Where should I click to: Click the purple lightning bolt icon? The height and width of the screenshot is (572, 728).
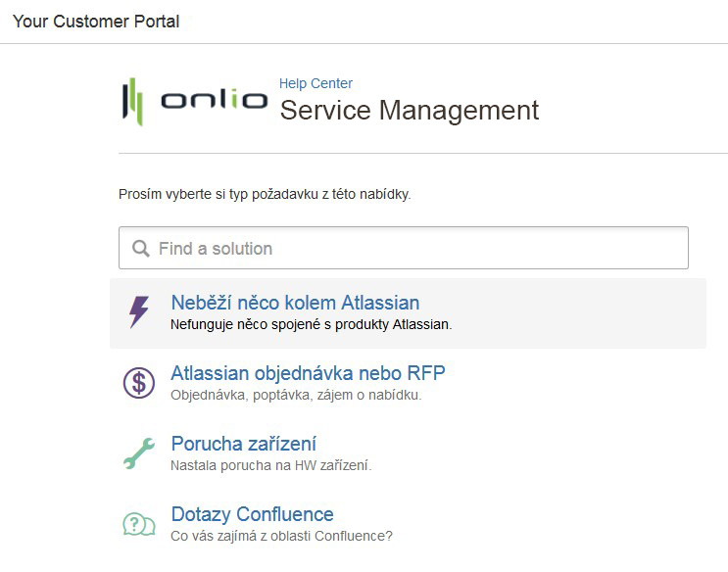(x=139, y=312)
